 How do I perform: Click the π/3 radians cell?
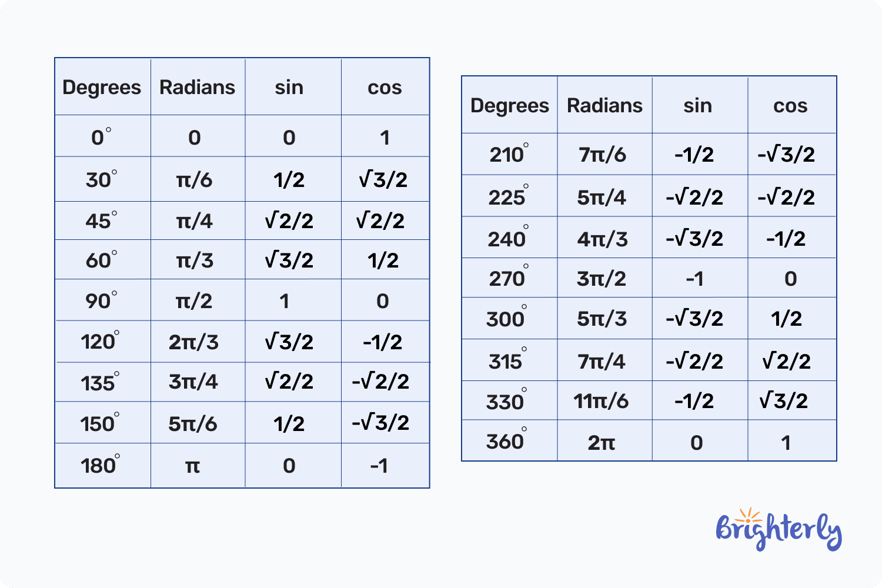click(x=194, y=260)
